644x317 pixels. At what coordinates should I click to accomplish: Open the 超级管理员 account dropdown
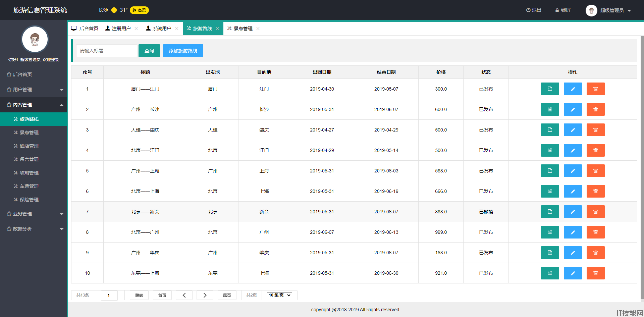[609, 10]
